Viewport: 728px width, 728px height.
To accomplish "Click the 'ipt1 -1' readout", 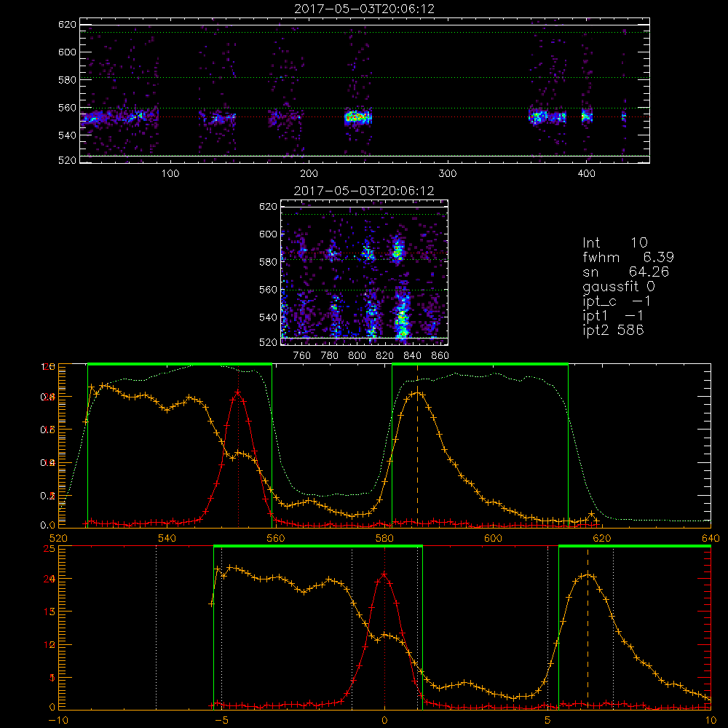I will [613, 316].
